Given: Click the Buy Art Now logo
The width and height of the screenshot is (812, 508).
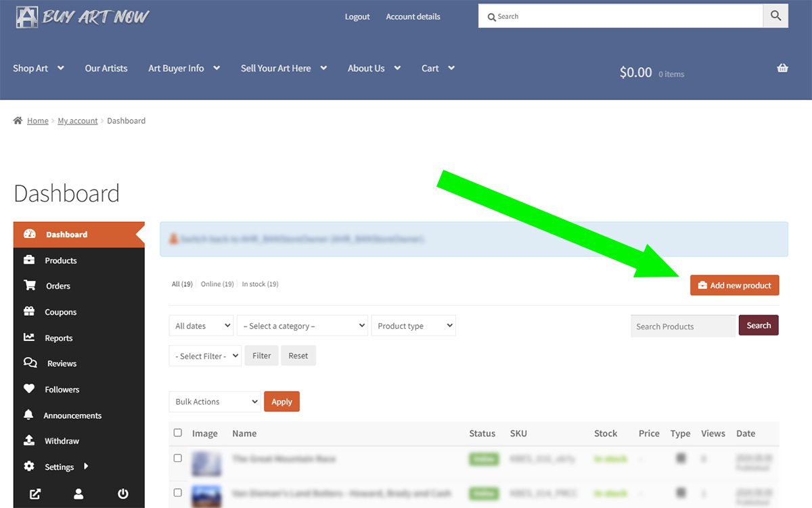Looking at the screenshot, I should click(x=83, y=17).
